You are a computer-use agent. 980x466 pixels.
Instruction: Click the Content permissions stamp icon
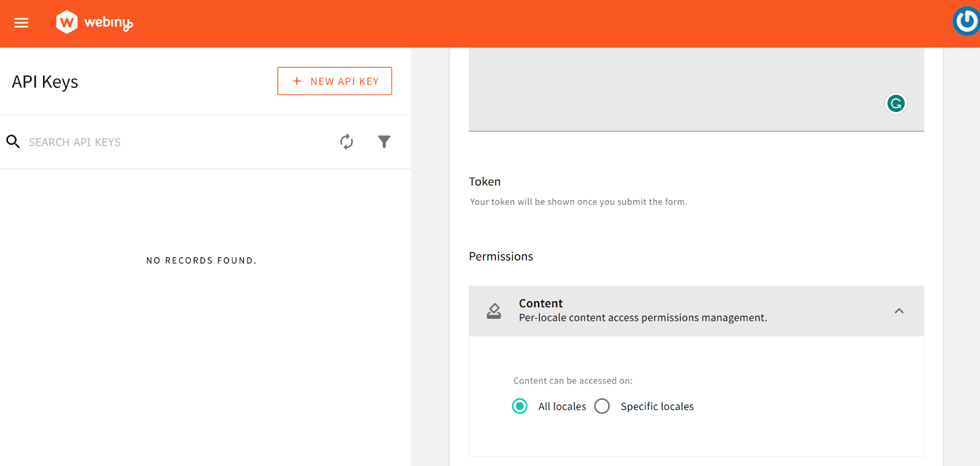click(x=494, y=311)
